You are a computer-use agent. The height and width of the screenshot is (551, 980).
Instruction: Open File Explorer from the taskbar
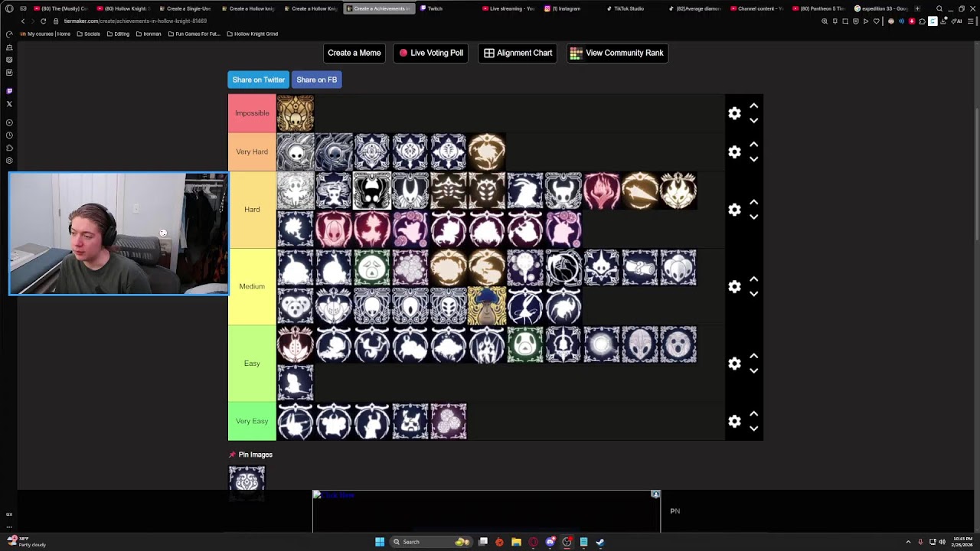click(x=516, y=542)
